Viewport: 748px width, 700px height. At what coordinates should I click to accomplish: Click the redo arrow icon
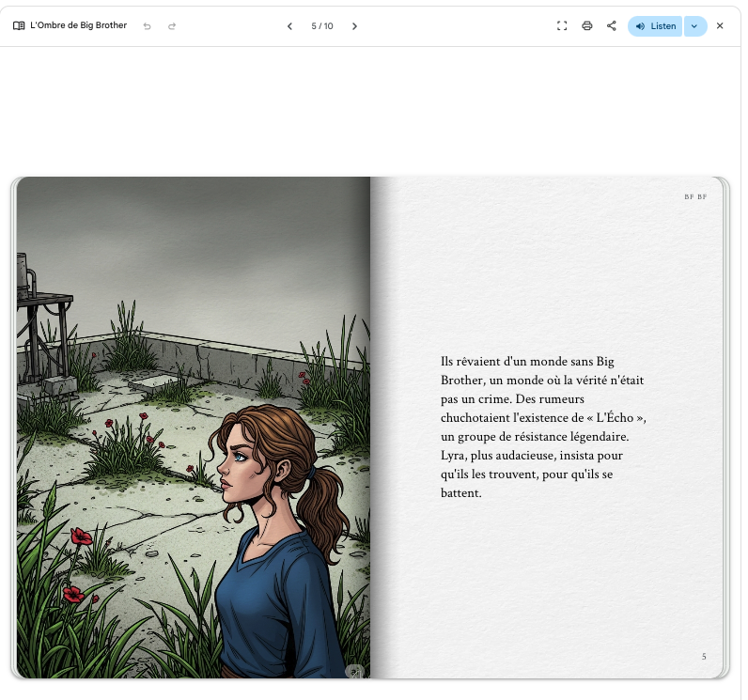(x=172, y=26)
